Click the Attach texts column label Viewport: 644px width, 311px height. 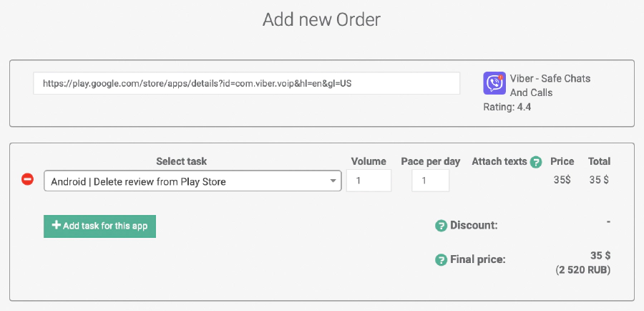pyautogui.click(x=499, y=161)
